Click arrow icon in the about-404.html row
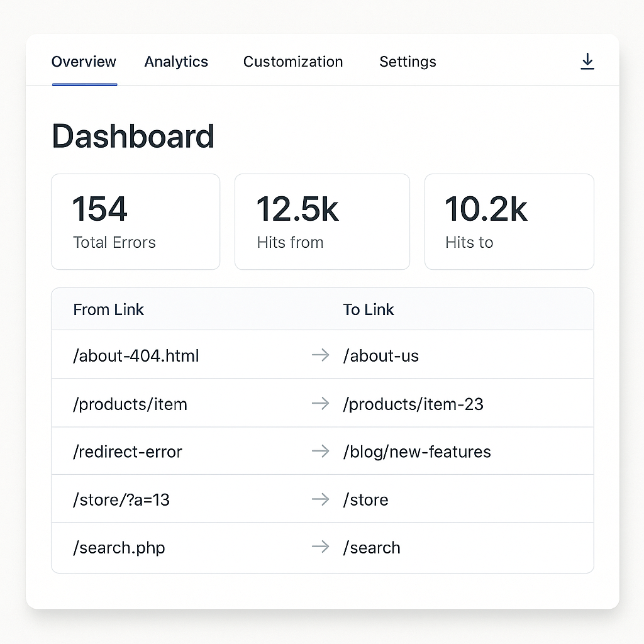The image size is (644, 644). [x=321, y=355]
